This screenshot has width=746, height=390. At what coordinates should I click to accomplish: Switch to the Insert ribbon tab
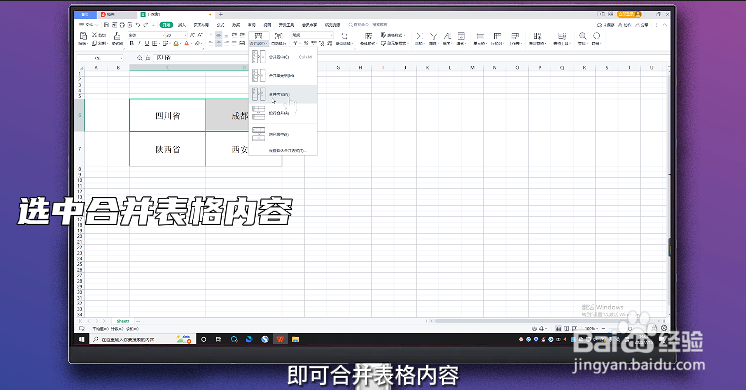point(182,25)
